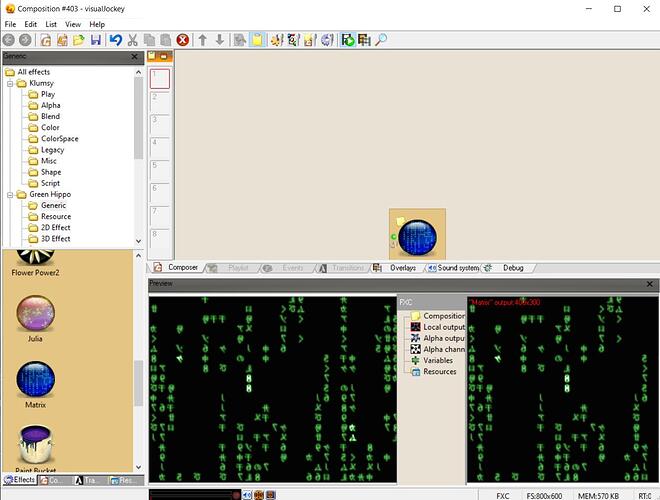The height and width of the screenshot is (500, 660).
Task: Open the View menu
Action: (73, 24)
